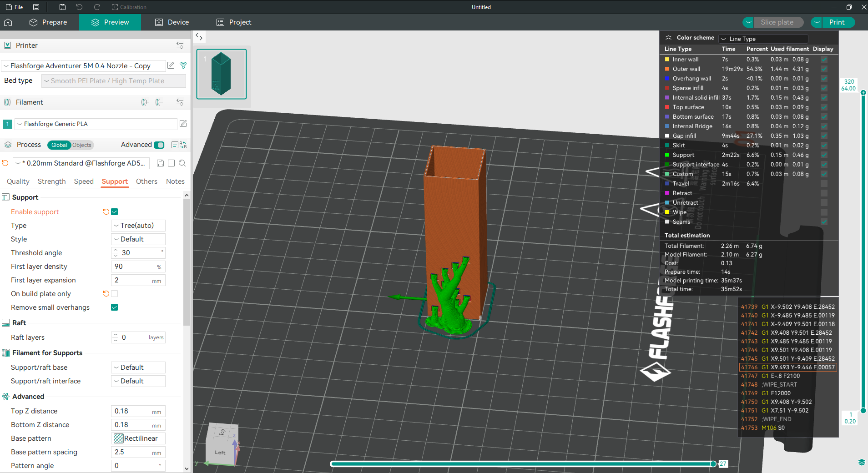
Task: Click the redo arrow icon
Action: [97, 7]
